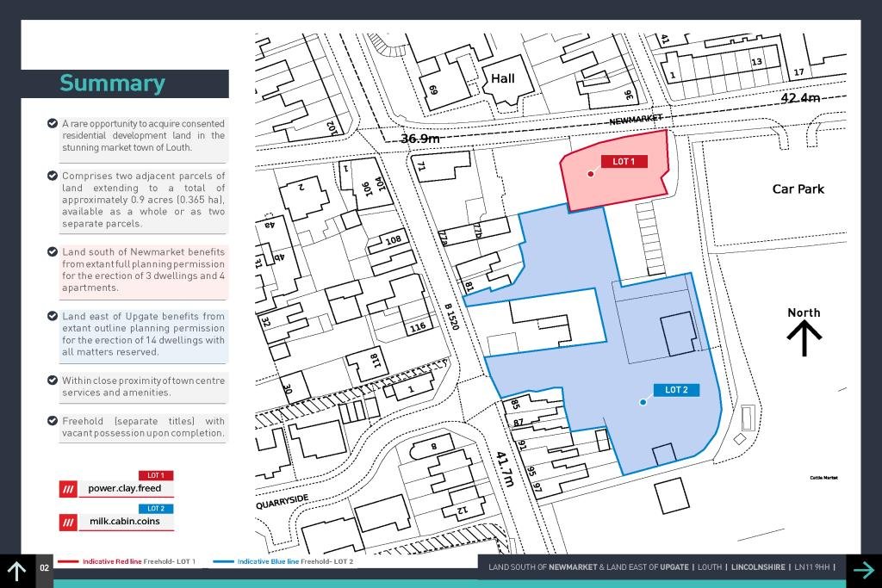
Task: Click the North compass arrow on map
Action: [804, 337]
